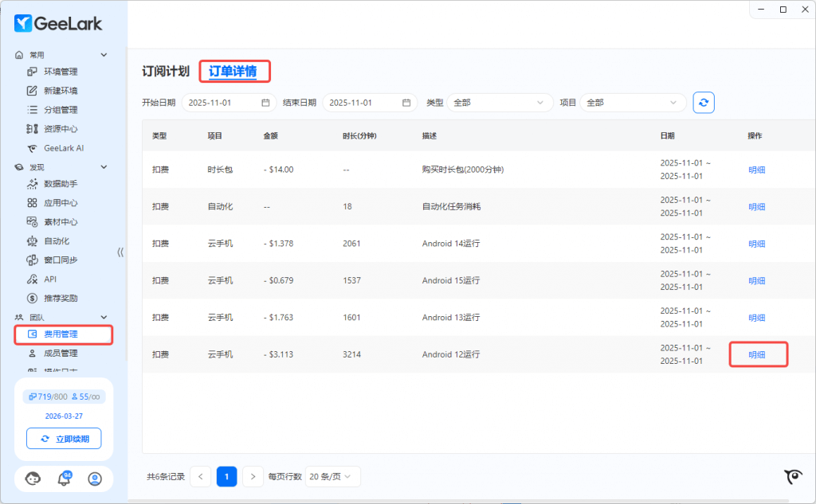Expand the 项目 filter dropdown

pos(633,103)
